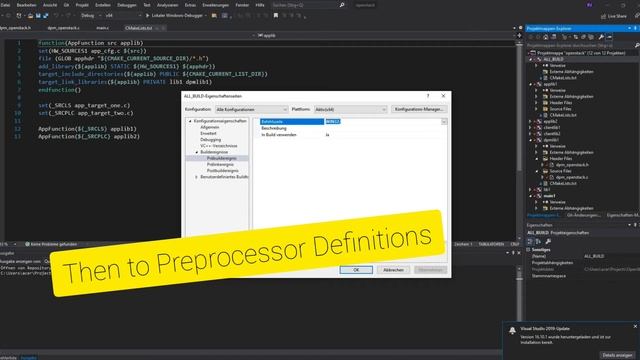Screen dimensions: 640x360
Task: Open dropdown arrow of Befehlszeile value
Action: [444, 122]
